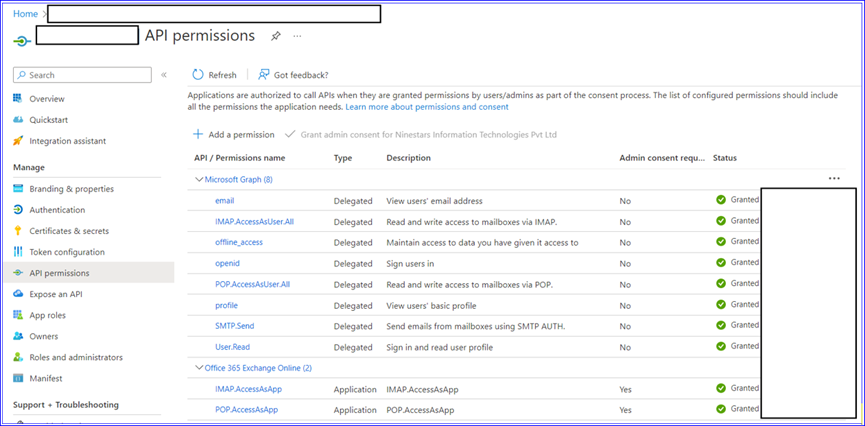Collapse the sidebar with double chevron
The width and height of the screenshot is (865, 426).
[164, 75]
